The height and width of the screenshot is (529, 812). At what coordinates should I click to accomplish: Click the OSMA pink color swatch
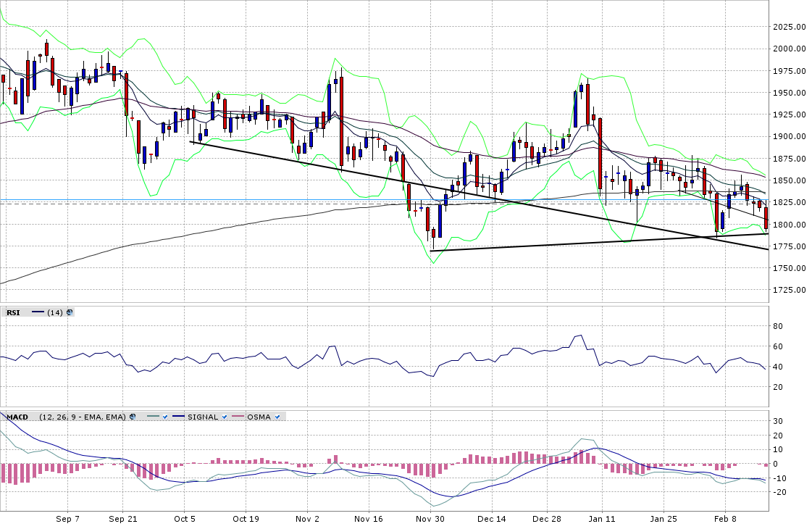point(238,417)
